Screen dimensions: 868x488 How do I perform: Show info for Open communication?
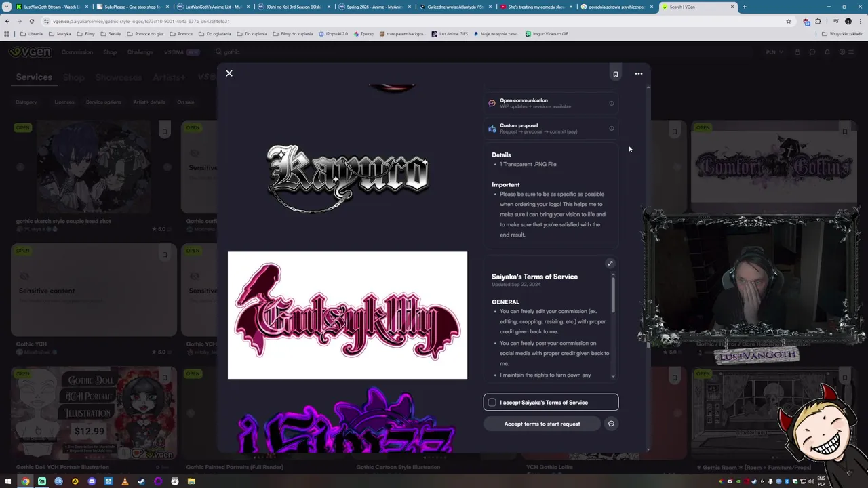tap(612, 104)
